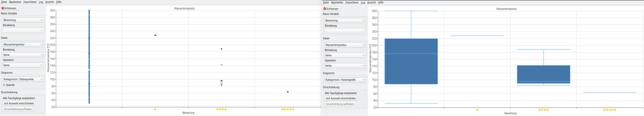Click the four-star rating label under the scatter plot
The height and width of the screenshot is (116, 644).
[222, 109]
